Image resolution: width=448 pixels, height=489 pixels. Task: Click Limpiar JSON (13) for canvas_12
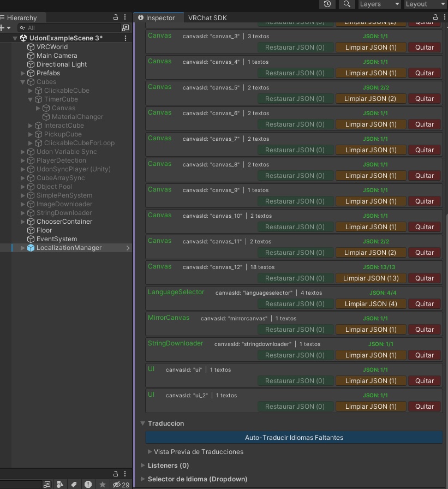tap(371, 278)
